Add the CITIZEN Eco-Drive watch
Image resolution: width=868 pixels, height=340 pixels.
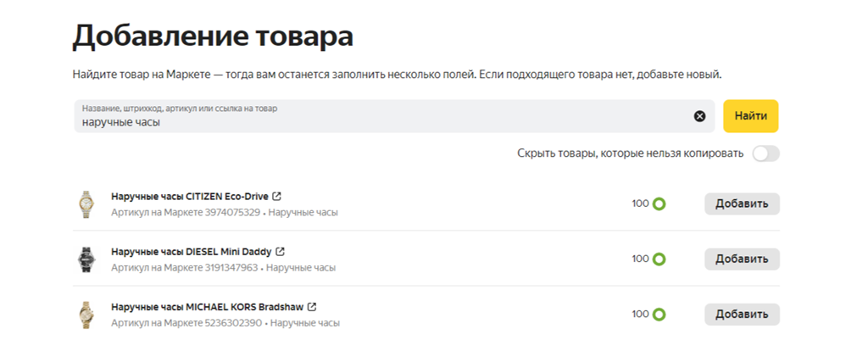[742, 203]
